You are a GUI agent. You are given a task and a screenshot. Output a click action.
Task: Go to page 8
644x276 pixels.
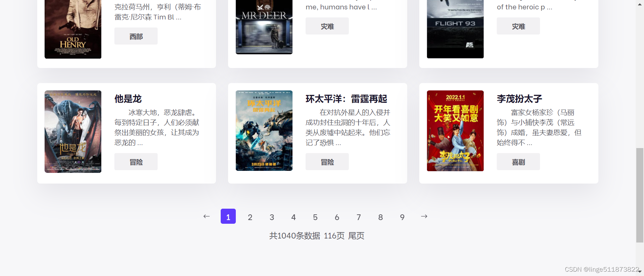coord(380,217)
